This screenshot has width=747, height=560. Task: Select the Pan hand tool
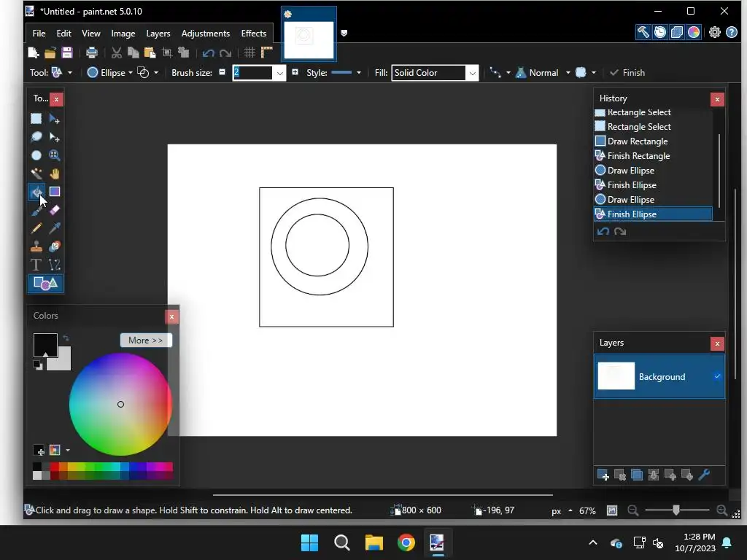(55, 174)
